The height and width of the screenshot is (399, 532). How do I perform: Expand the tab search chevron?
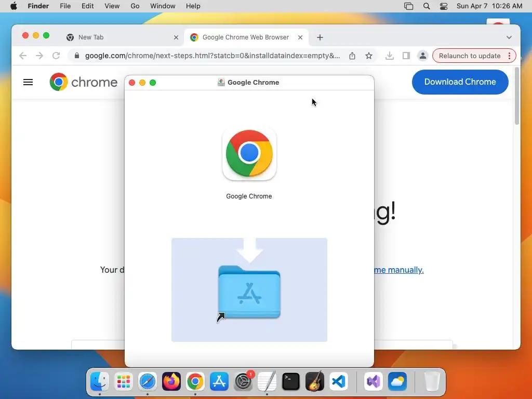pos(509,37)
